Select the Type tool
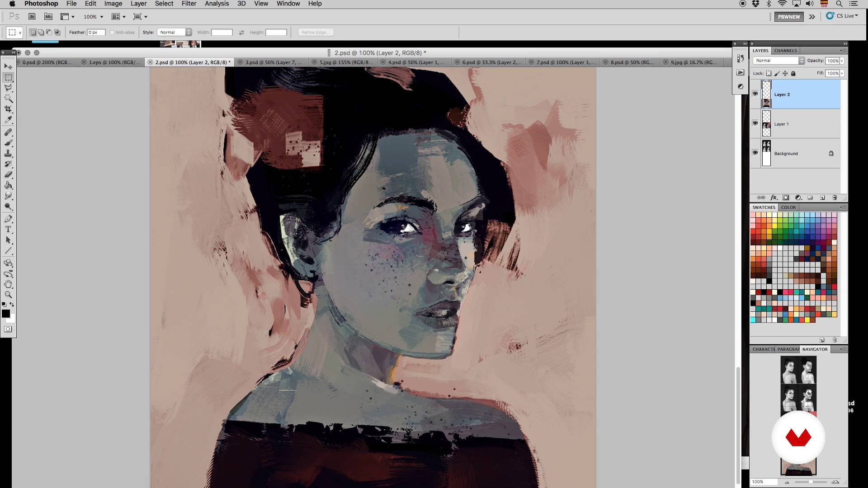The width and height of the screenshot is (868, 488). coord(8,230)
